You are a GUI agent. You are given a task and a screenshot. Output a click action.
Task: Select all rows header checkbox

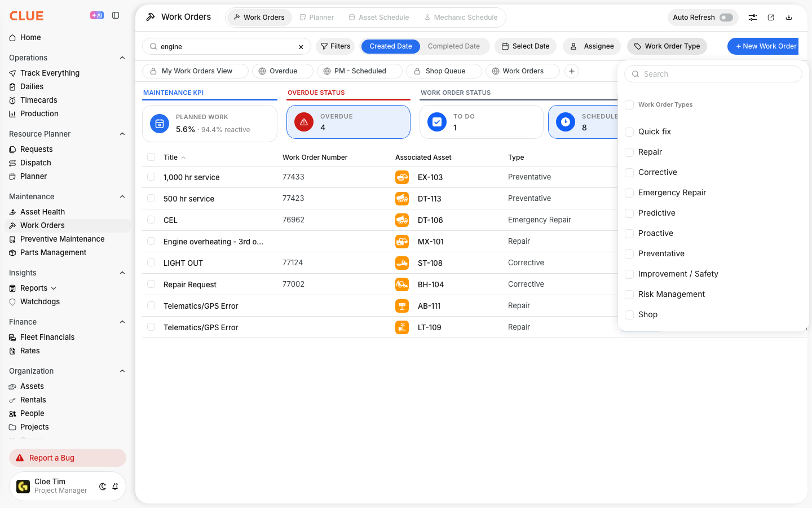[151, 157]
